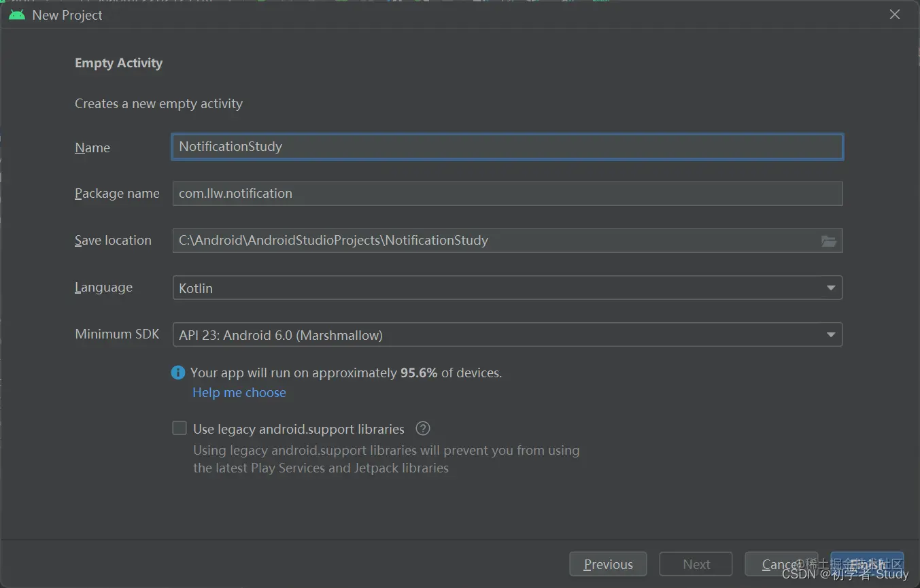Open the Help me choose link
The width and height of the screenshot is (920, 588).
coord(239,392)
